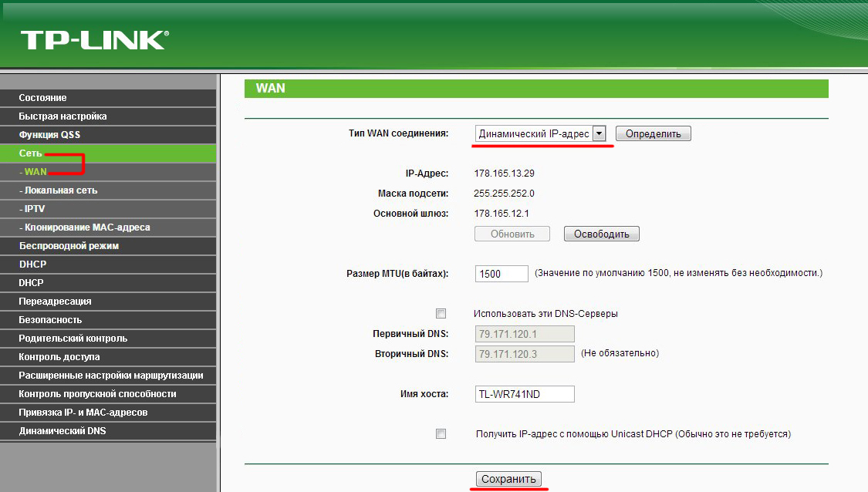This screenshot has width=868, height=492.
Task: Click the Первичный DNS field
Action: pyautogui.click(x=525, y=334)
